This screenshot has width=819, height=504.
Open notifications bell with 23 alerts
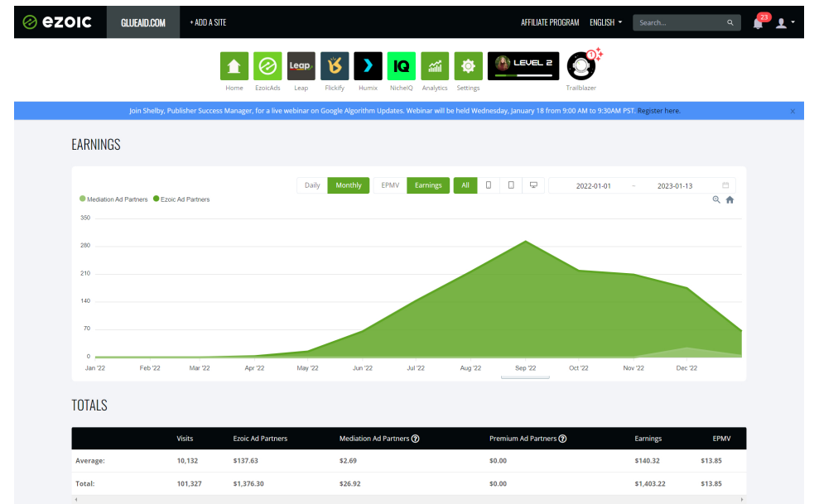[x=759, y=22]
